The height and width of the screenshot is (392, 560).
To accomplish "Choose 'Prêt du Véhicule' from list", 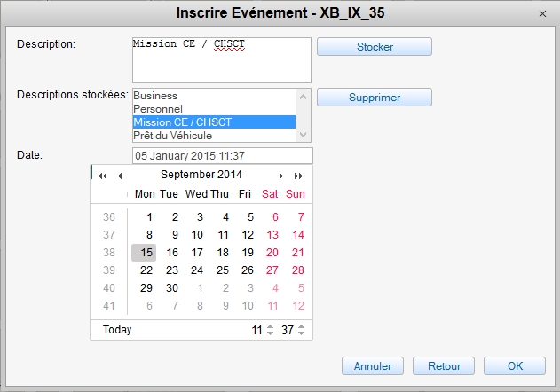I will [x=172, y=136].
